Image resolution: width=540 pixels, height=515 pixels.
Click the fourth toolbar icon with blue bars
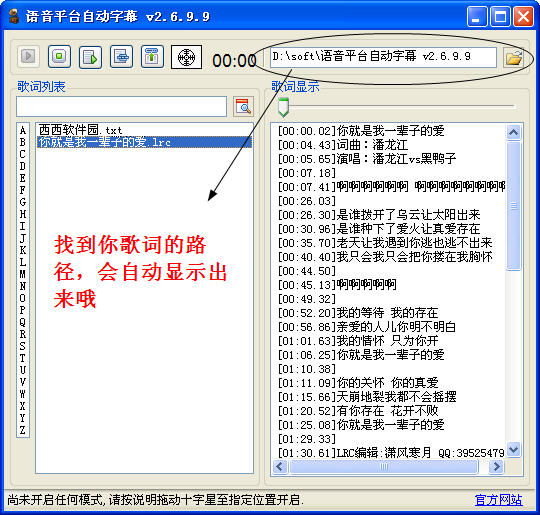[x=121, y=56]
